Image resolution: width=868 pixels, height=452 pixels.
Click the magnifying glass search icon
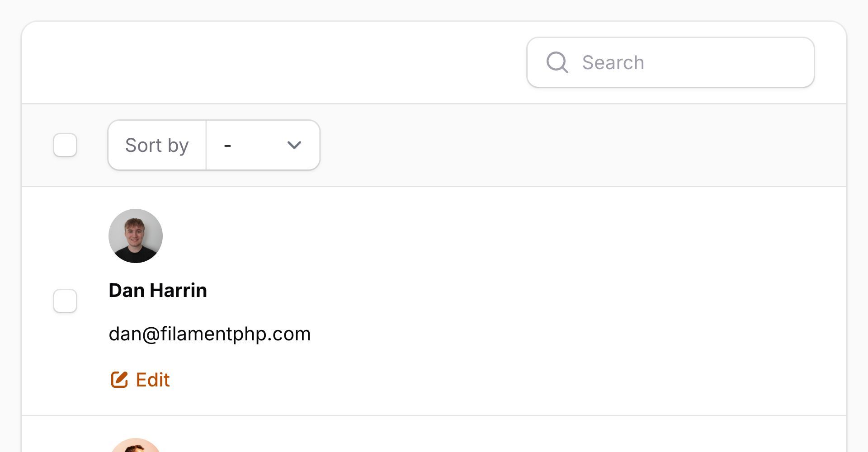pos(557,62)
